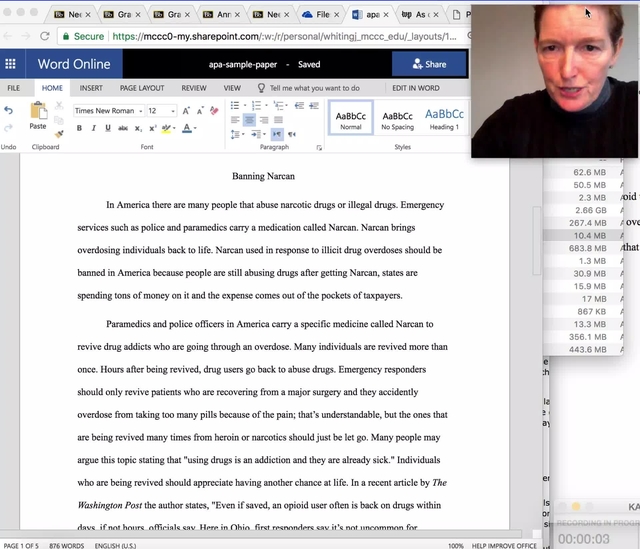
Task: Toggle bold formatting
Action: 79,128
